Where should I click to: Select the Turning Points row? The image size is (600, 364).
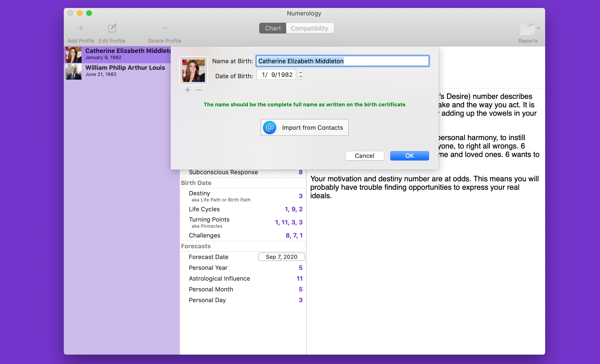(x=243, y=222)
